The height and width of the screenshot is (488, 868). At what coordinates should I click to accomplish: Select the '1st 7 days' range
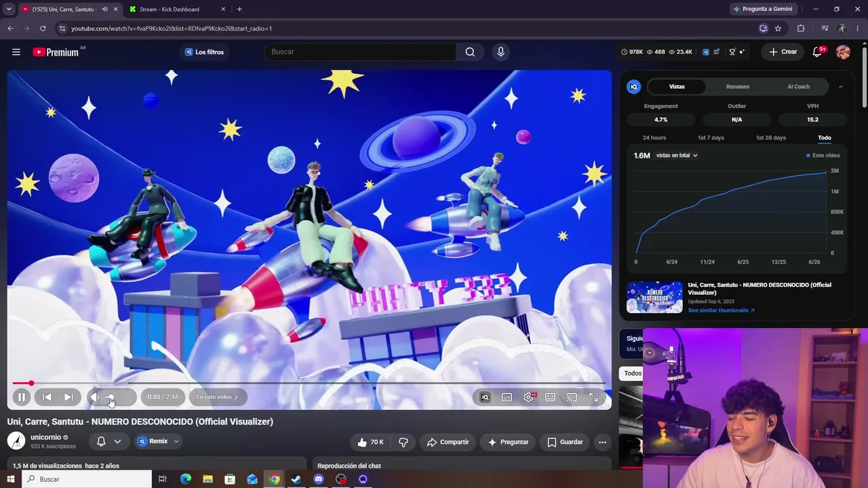[x=711, y=138]
